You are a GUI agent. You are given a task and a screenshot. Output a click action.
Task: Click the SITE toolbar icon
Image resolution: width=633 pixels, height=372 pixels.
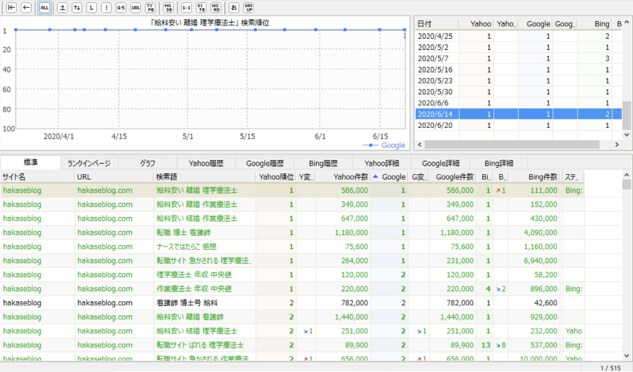201,8
